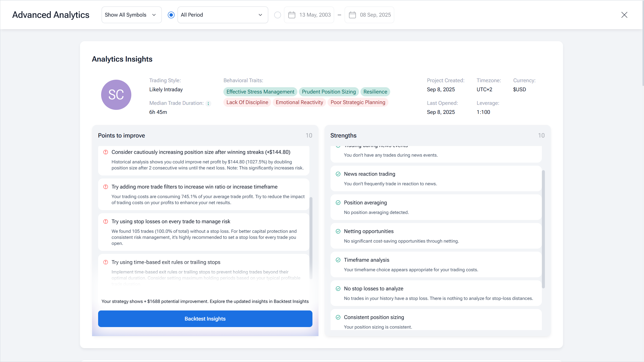
Task: Click check icon for Consistent position sizing
Action: [338, 317]
